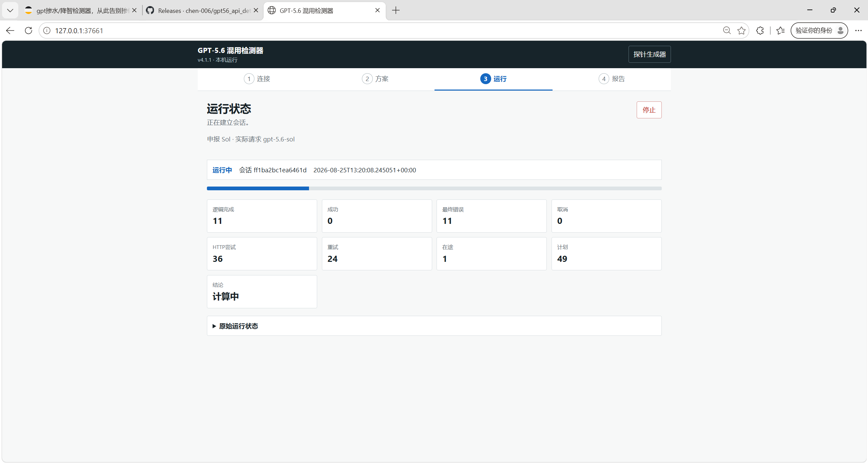868x464 pixels.
Task: Click the v4.1.1 本机运行 version text
Action: pyautogui.click(x=217, y=60)
